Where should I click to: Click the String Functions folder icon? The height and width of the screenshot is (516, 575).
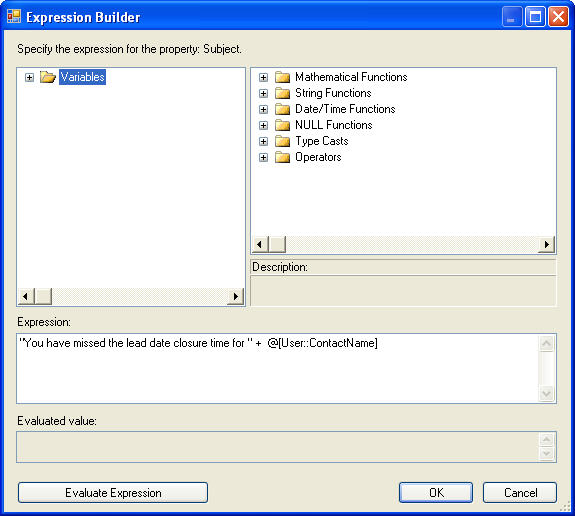282,93
